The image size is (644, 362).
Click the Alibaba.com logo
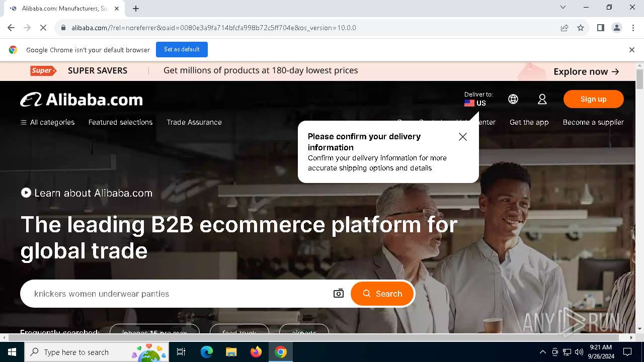pyautogui.click(x=82, y=100)
